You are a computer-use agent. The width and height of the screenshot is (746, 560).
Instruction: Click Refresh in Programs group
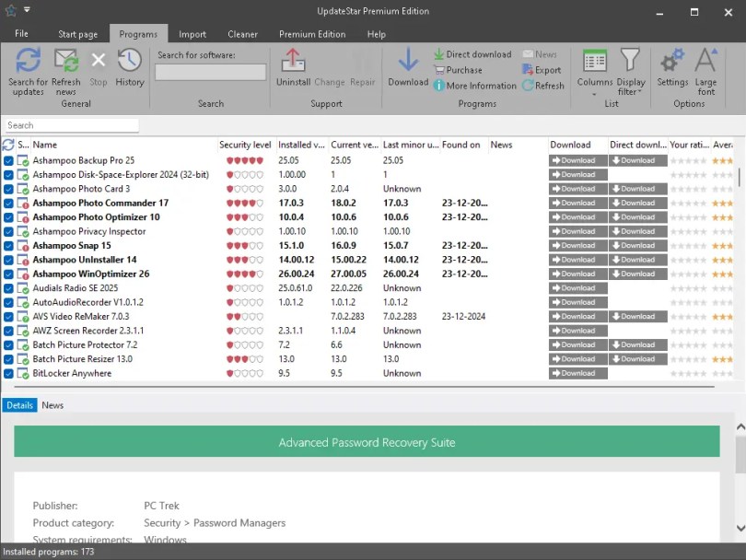pos(543,86)
